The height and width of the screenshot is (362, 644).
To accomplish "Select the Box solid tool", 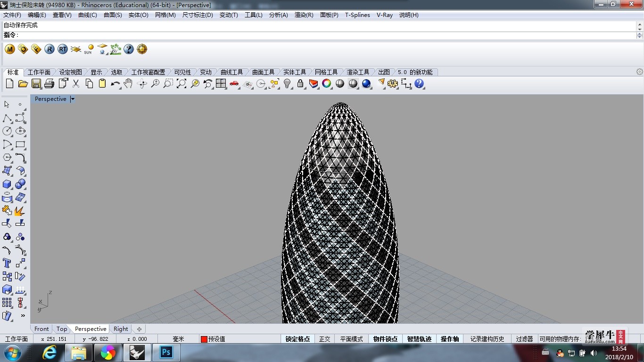I will click(x=7, y=184).
